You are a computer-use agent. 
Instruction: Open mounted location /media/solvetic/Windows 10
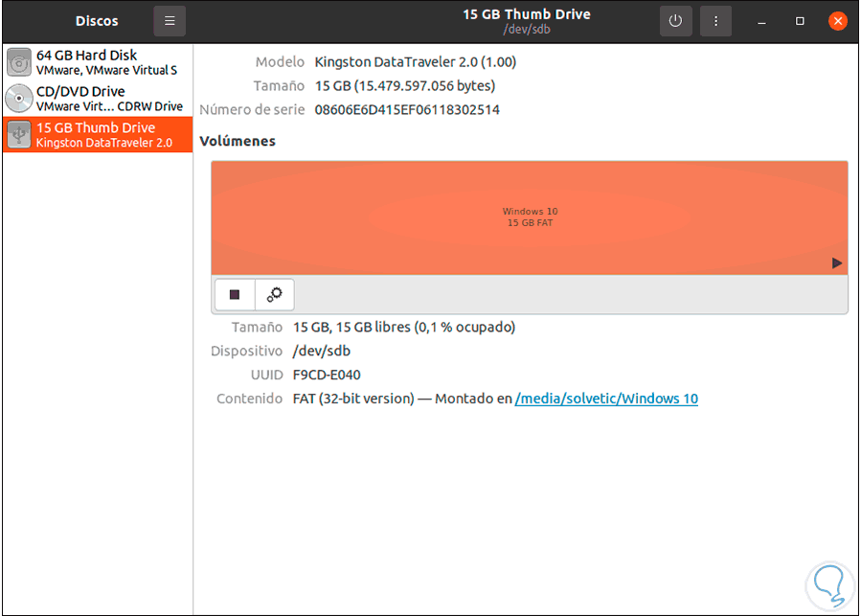click(606, 398)
